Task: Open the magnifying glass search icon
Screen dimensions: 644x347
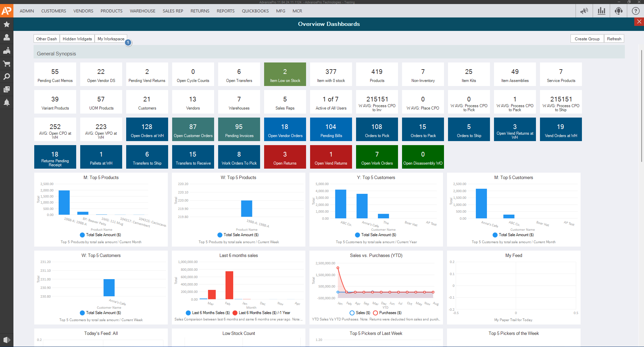Action: coord(6,77)
